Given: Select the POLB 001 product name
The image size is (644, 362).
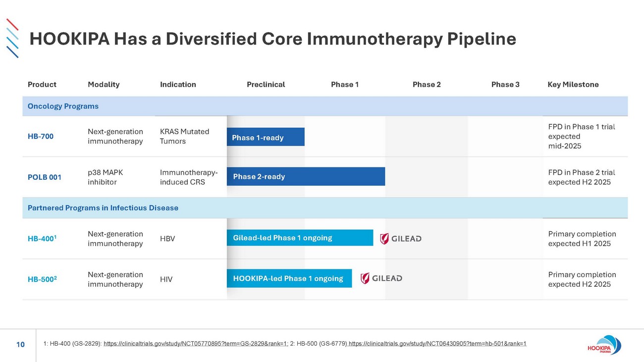Looking at the screenshot, I should click(45, 177).
